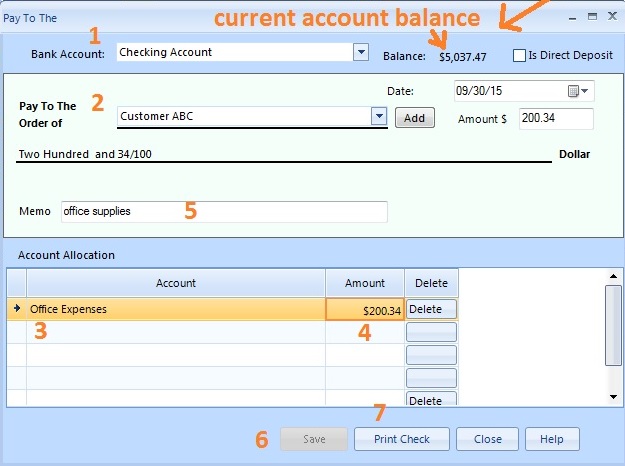
Task: Click the Amount column header
Action: (364, 283)
